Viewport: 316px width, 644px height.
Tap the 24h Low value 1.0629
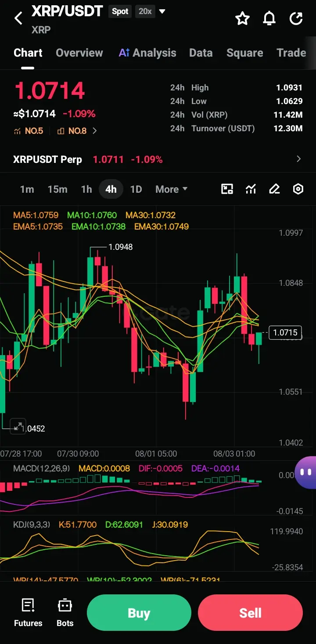pyautogui.click(x=289, y=101)
